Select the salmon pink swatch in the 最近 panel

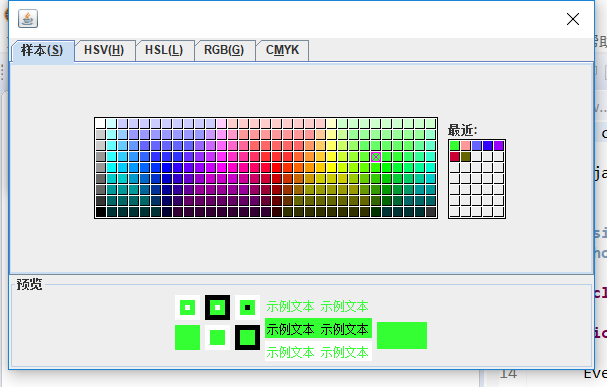click(x=466, y=146)
